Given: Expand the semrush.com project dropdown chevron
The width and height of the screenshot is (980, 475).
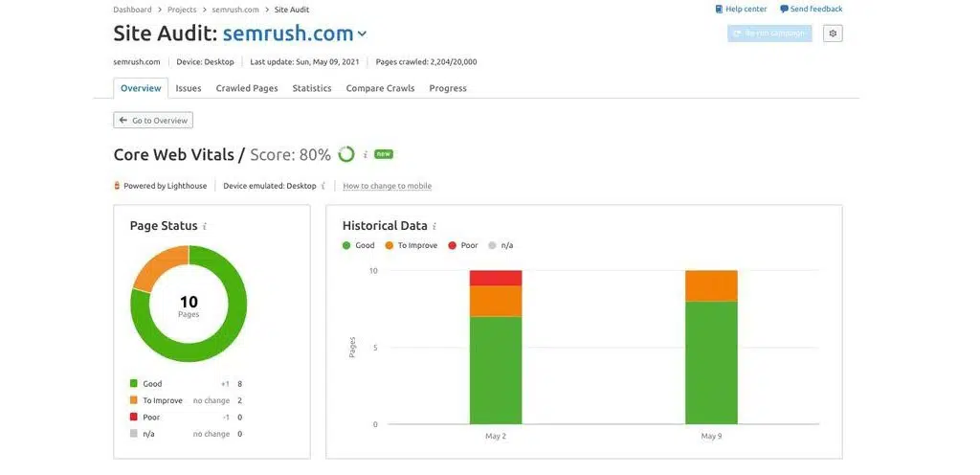Looking at the screenshot, I should click(x=362, y=34).
